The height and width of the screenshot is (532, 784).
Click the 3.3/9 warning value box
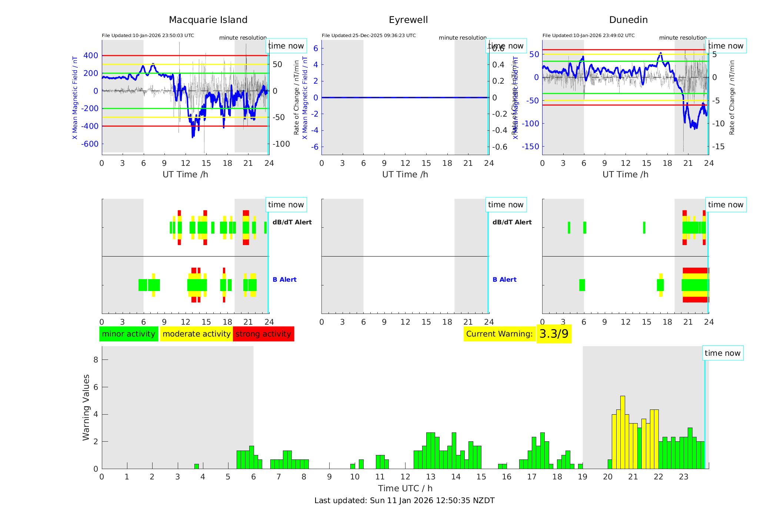(x=554, y=334)
